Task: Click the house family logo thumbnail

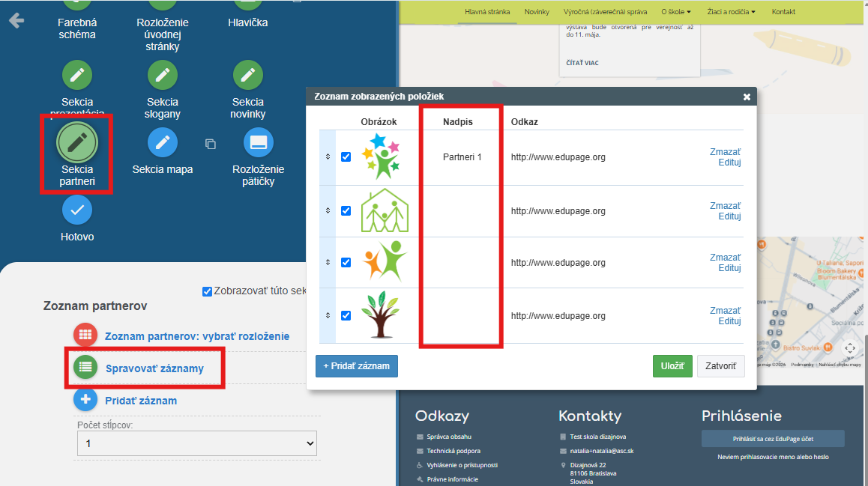Action: click(385, 210)
